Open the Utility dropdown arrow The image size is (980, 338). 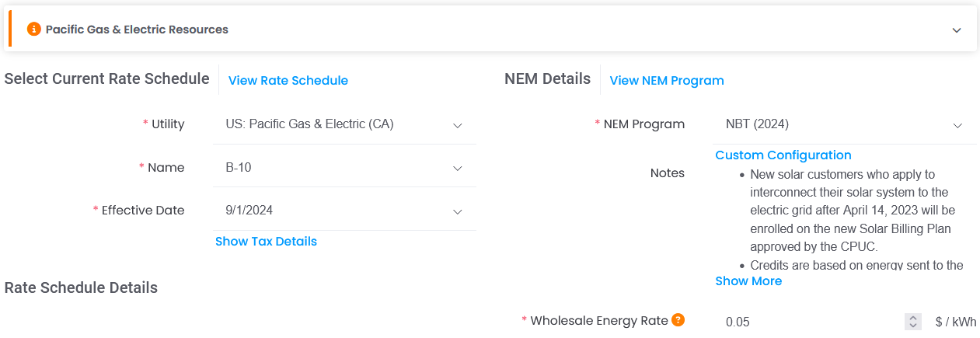[458, 125]
